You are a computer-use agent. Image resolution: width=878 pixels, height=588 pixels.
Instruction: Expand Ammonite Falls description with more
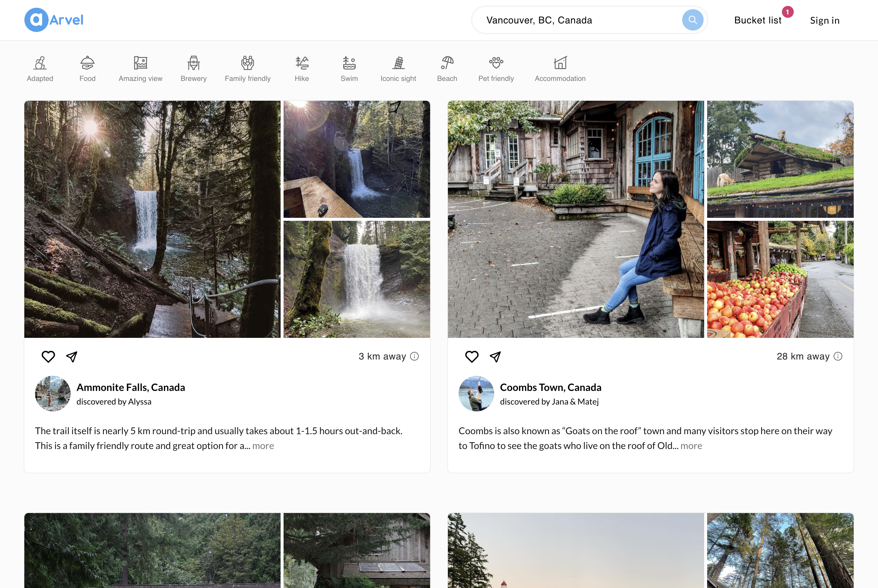pyautogui.click(x=263, y=445)
